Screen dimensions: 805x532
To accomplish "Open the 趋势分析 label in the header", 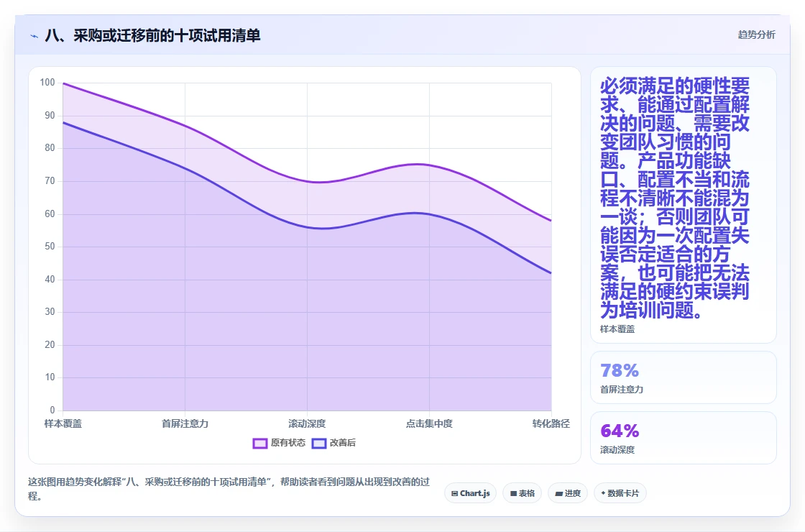I will click(756, 35).
